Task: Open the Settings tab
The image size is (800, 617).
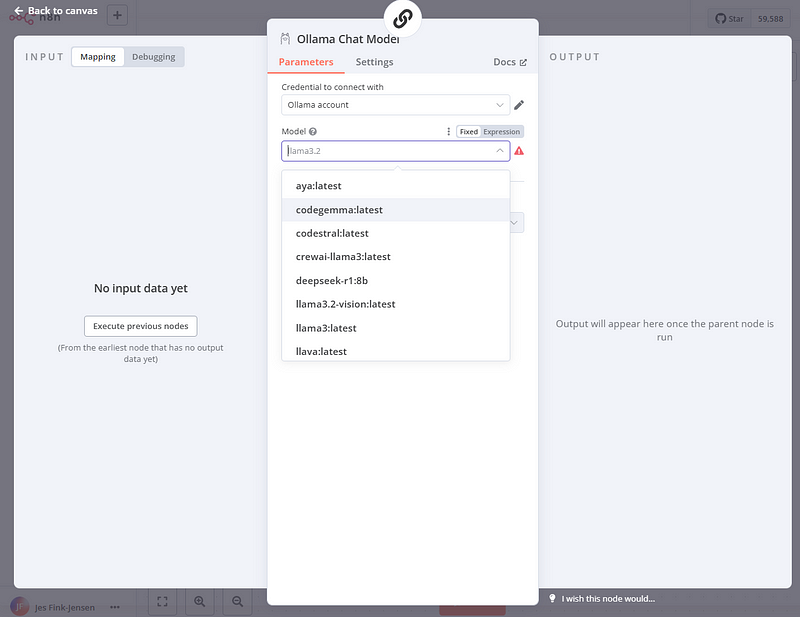Action: 374,62
